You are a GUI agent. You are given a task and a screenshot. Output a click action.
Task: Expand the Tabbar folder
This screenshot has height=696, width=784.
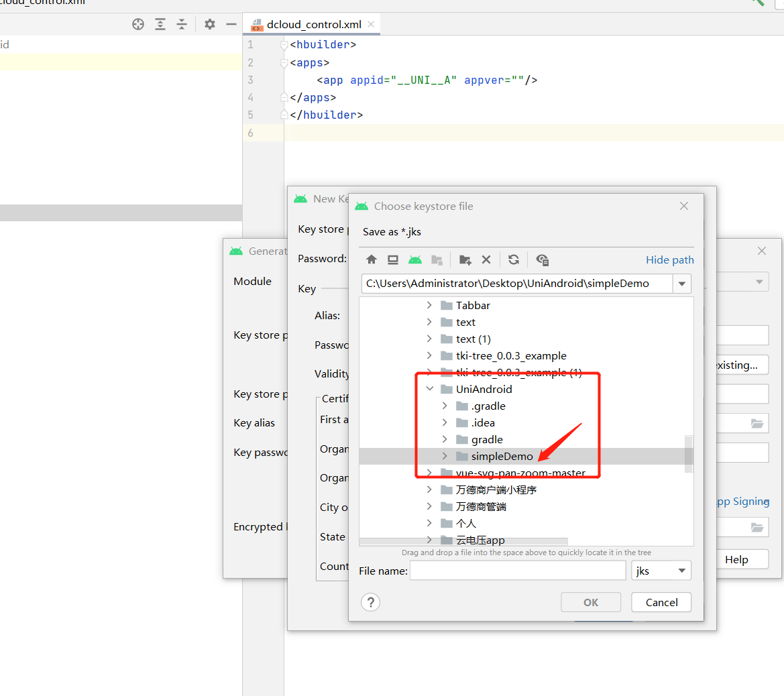[429, 305]
